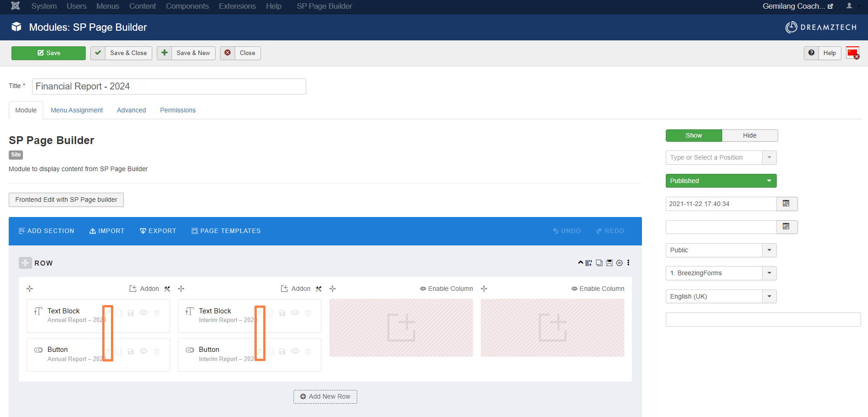Open the SP Page Builder menu

[324, 6]
